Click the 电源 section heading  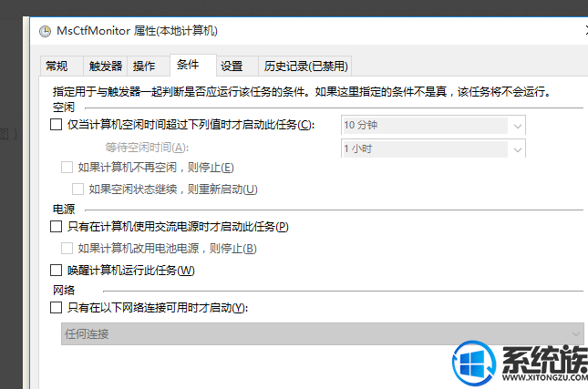(x=64, y=210)
